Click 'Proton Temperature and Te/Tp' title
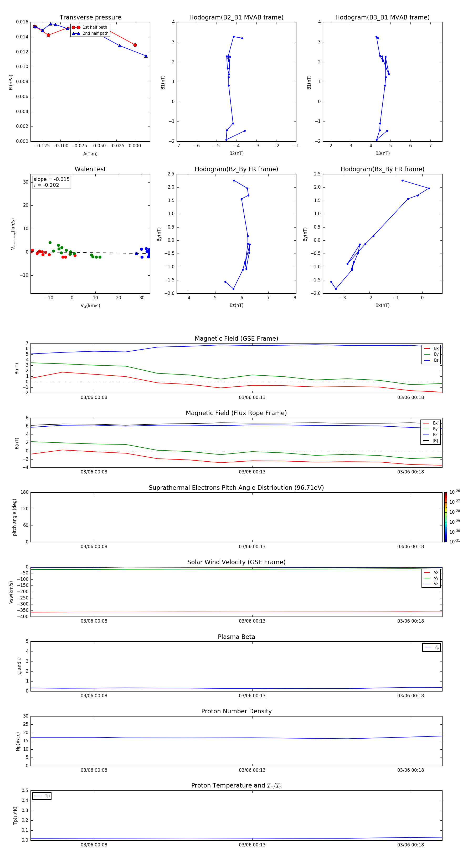This screenshot has width=473, height=868. 236,786
